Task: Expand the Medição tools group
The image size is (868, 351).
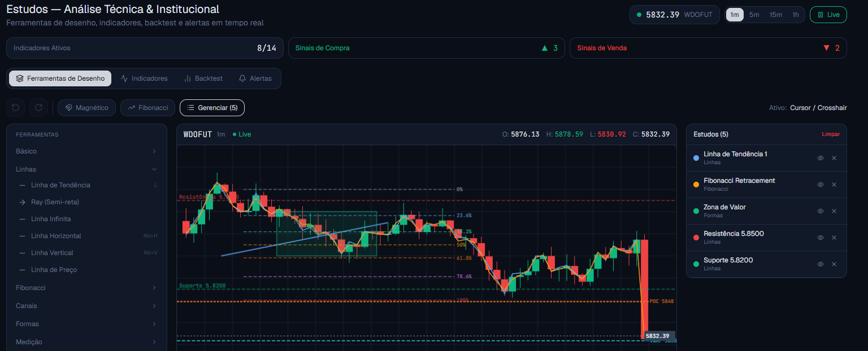Action: point(86,342)
